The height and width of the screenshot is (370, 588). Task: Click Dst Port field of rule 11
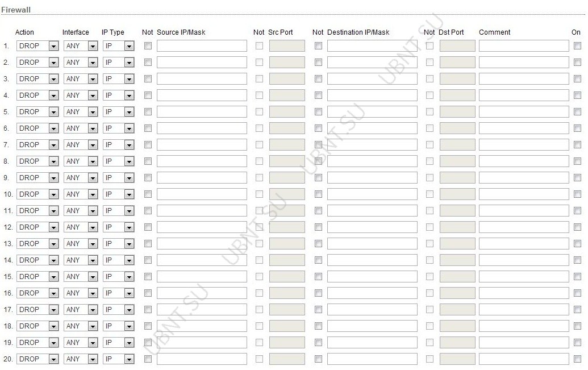point(457,210)
